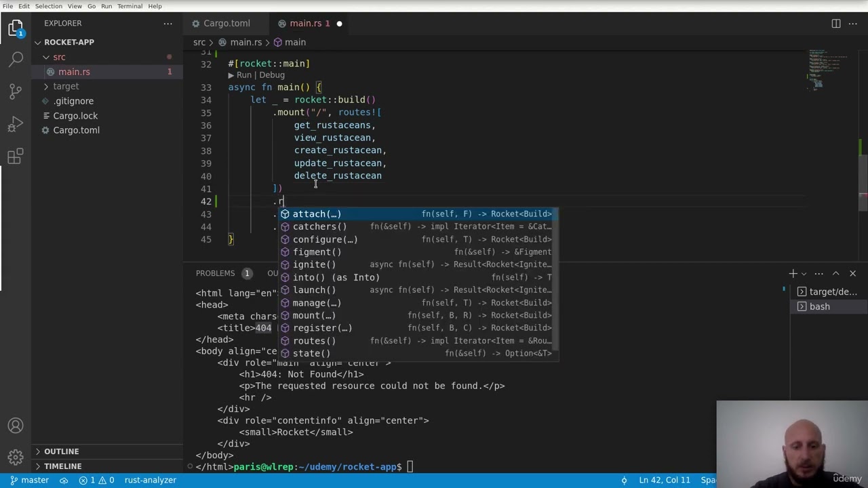The width and height of the screenshot is (868, 488).
Task: Close the bottom panel
Action: click(852, 273)
